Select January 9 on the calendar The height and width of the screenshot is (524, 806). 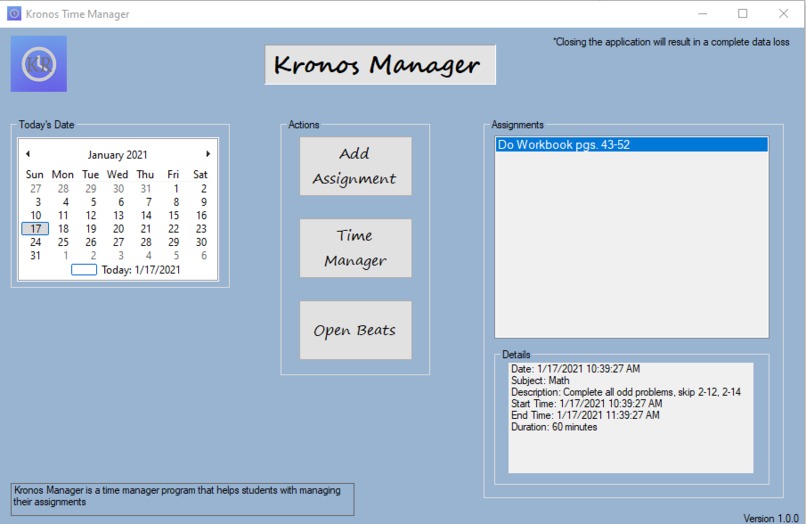204,202
